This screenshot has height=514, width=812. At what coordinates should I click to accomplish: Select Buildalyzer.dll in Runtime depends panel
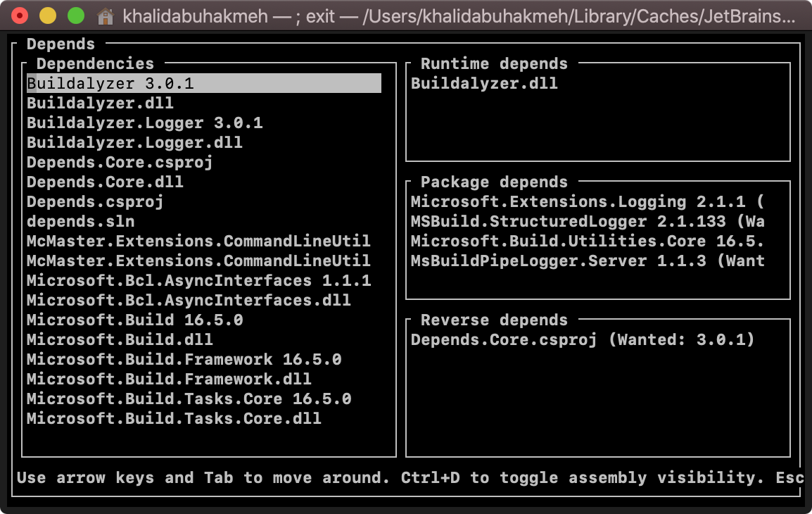[x=484, y=83]
